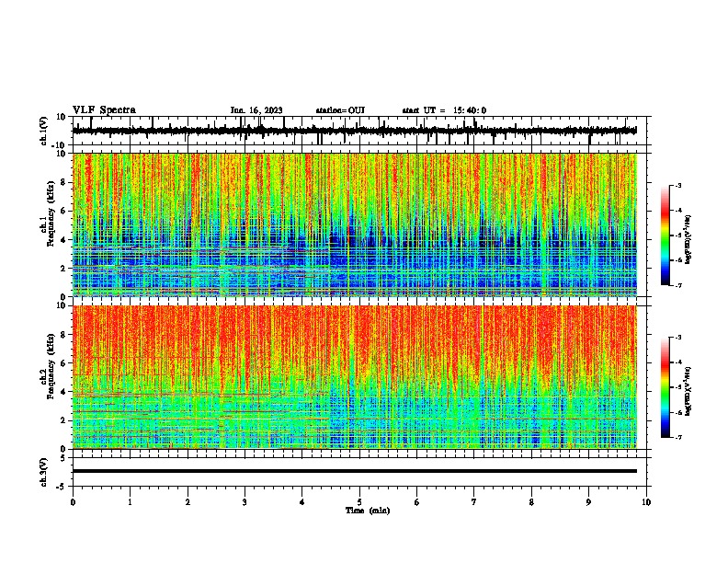Click the ch.1 "Frequency (kHz)" axis label
Screen dimensions: 728x563
tap(51, 213)
